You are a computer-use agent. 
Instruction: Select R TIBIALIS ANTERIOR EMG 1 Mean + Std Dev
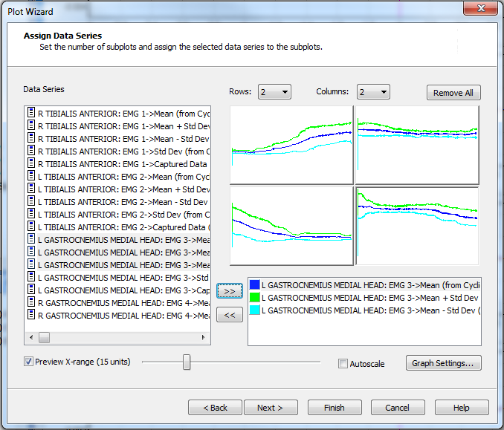tap(123, 126)
